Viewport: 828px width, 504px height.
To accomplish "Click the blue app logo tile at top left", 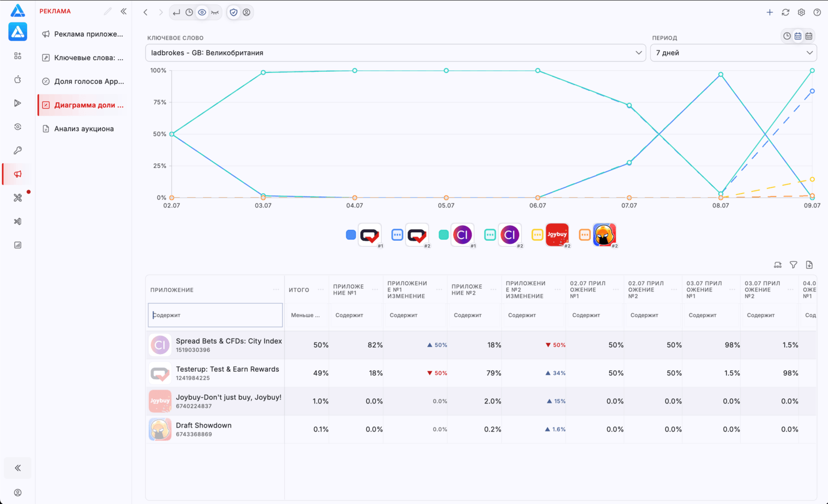I will tap(18, 32).
